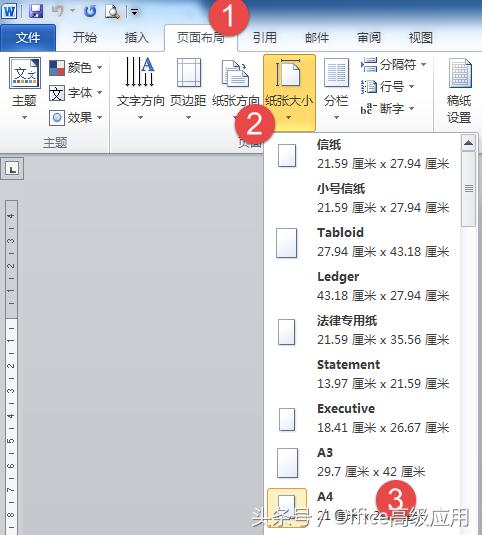Choose A3 paper size
The height and width of the screenshot is (535, 482).
coord(362,463)
